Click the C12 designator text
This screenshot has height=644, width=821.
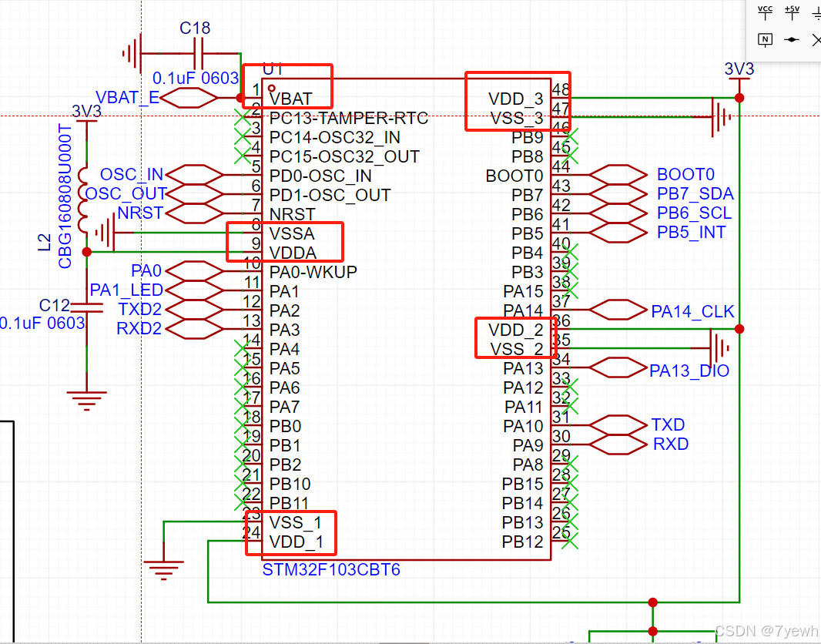[55, 305]
